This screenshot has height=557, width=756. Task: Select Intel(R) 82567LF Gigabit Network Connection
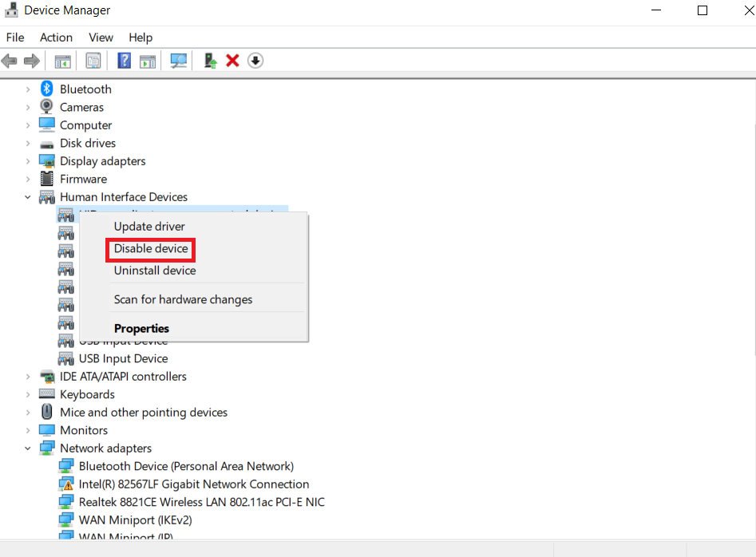tap(193, 484)
